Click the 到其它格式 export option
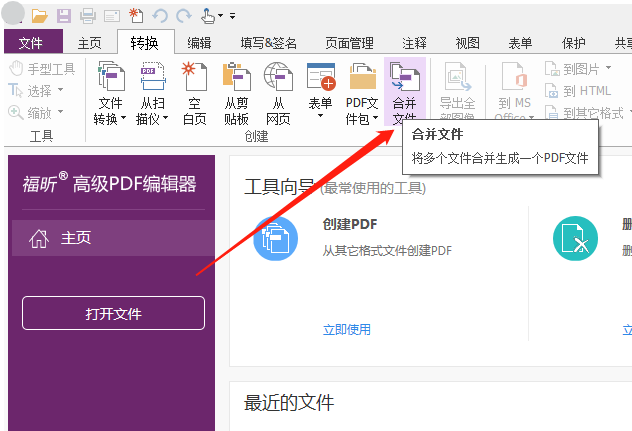Viewport: 632px width, 431px height. tap(586, 112)
